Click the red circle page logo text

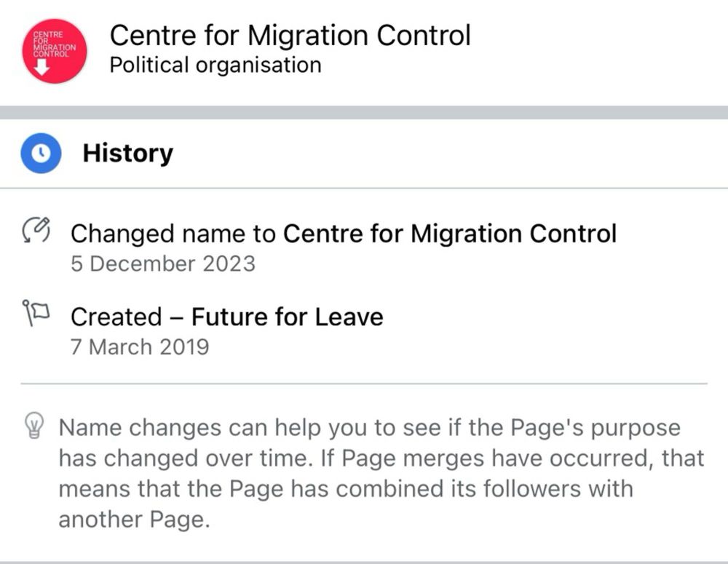[x=55, y=44]
